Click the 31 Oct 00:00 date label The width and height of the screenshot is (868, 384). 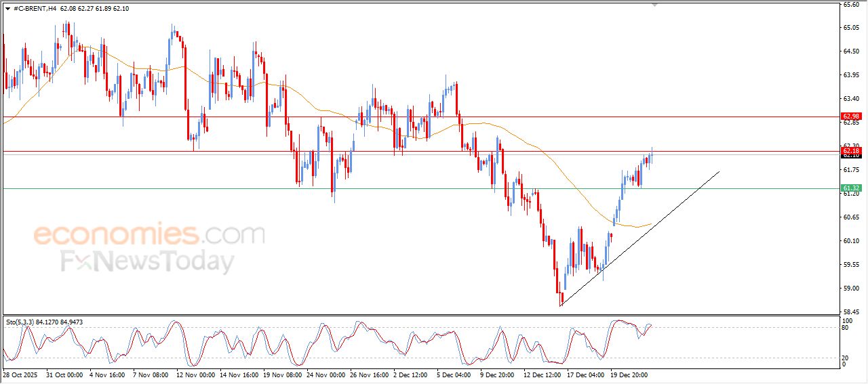coord(64,375)
